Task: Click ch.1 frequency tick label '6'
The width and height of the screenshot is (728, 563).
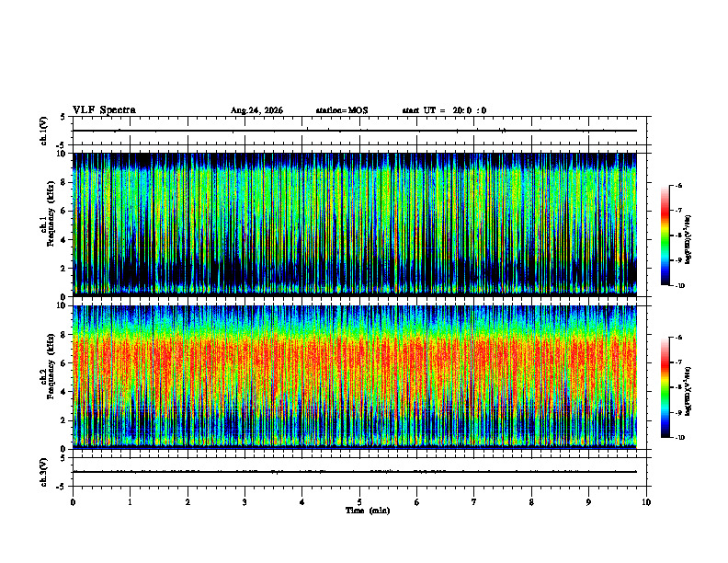Action: coord(63,211)
